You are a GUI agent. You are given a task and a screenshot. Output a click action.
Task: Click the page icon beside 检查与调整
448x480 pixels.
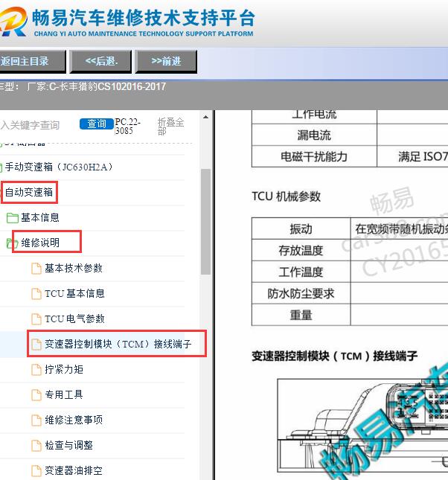click(36, 446)
